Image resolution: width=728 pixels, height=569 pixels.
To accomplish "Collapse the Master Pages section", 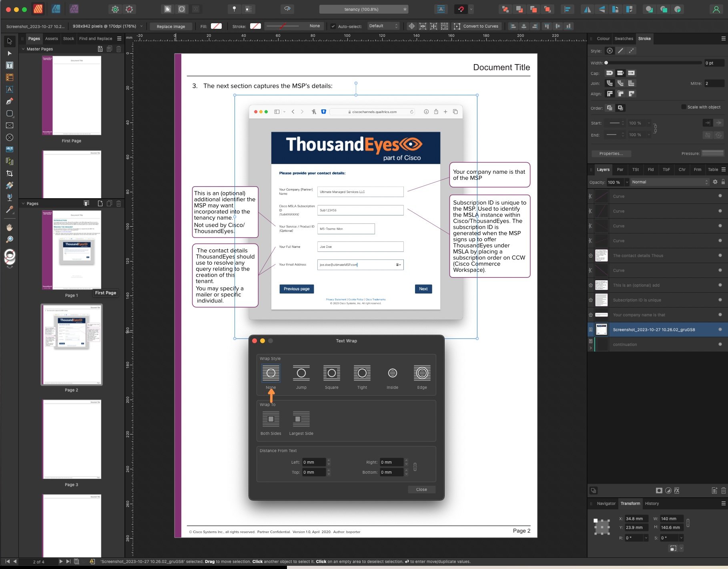I will 23,49.
